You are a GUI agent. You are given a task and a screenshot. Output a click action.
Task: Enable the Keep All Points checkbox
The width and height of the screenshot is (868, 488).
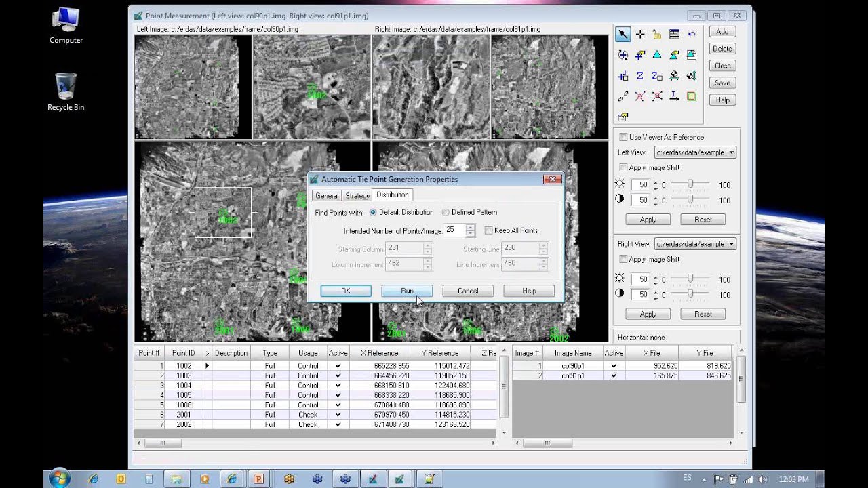[488, 230]
